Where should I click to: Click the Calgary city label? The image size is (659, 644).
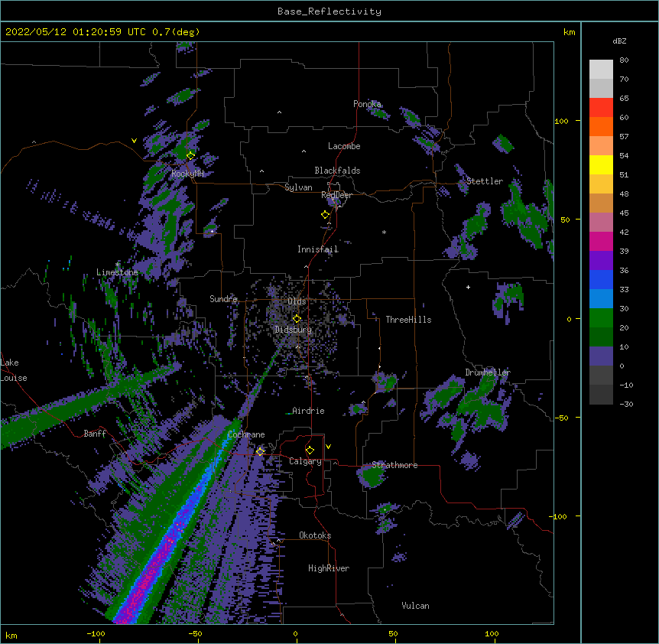click(305, 461)
